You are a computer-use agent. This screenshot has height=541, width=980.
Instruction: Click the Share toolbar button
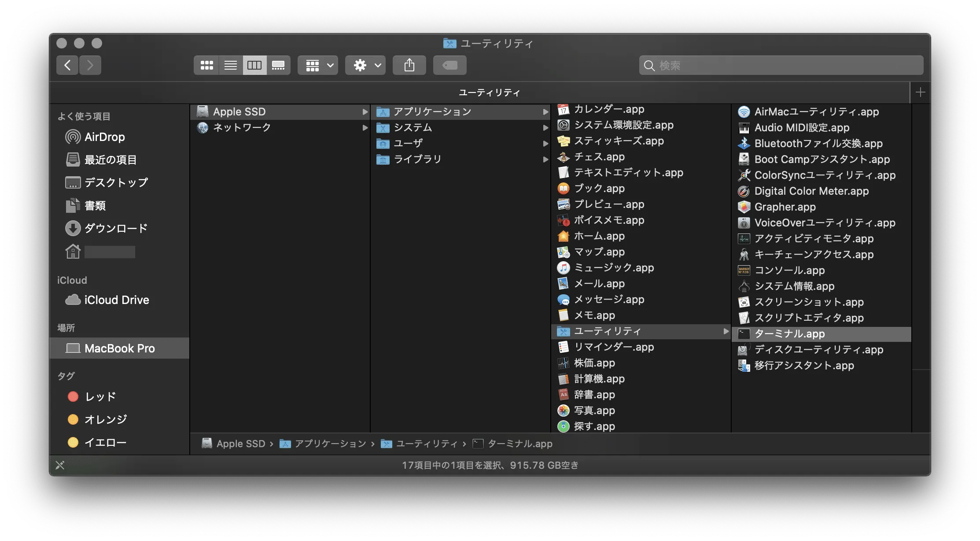pyautogui.click(x=409, y=66)
